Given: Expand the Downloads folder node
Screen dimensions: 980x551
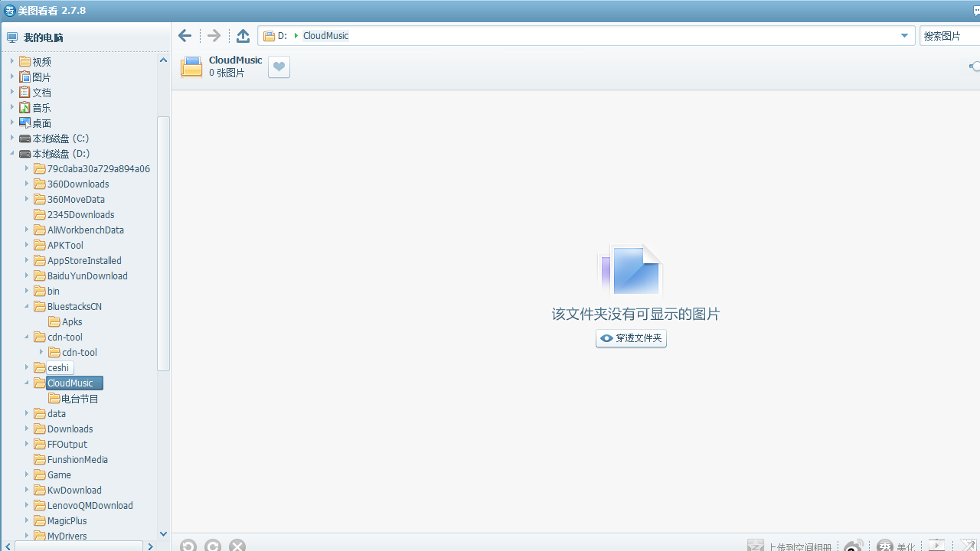Looking at the screenshot, I should pyautogui.click(x=27, y=429).
